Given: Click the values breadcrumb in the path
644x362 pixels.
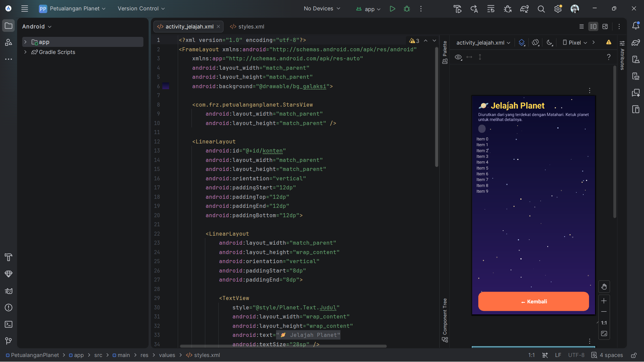Looking at the screenshot, I should pos(167,355).
